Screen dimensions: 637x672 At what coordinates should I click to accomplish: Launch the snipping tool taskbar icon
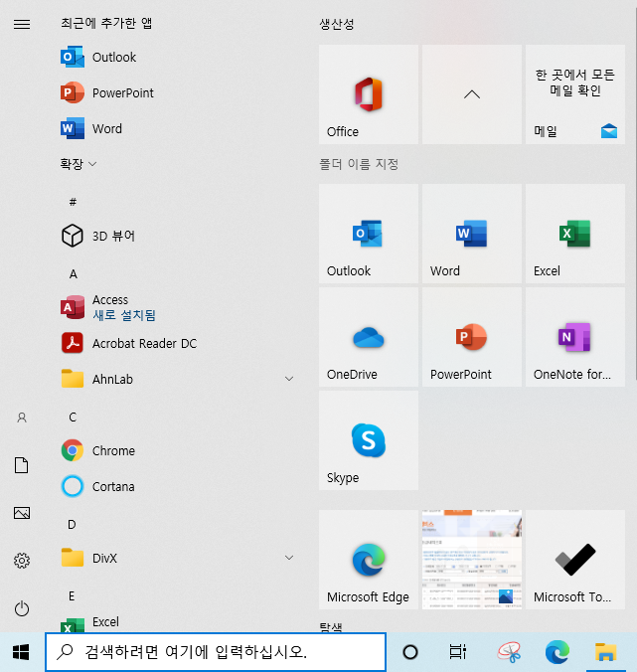pos(509,652)
